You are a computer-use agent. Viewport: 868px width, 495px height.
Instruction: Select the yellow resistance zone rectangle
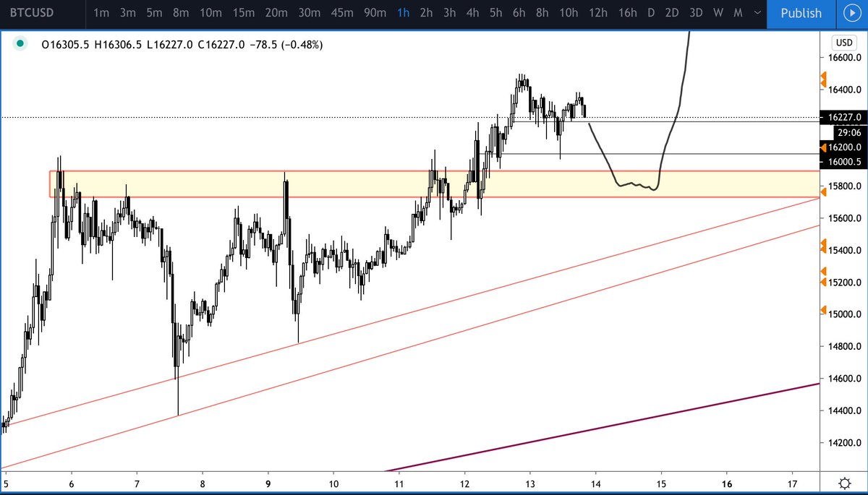pos(435,184)
